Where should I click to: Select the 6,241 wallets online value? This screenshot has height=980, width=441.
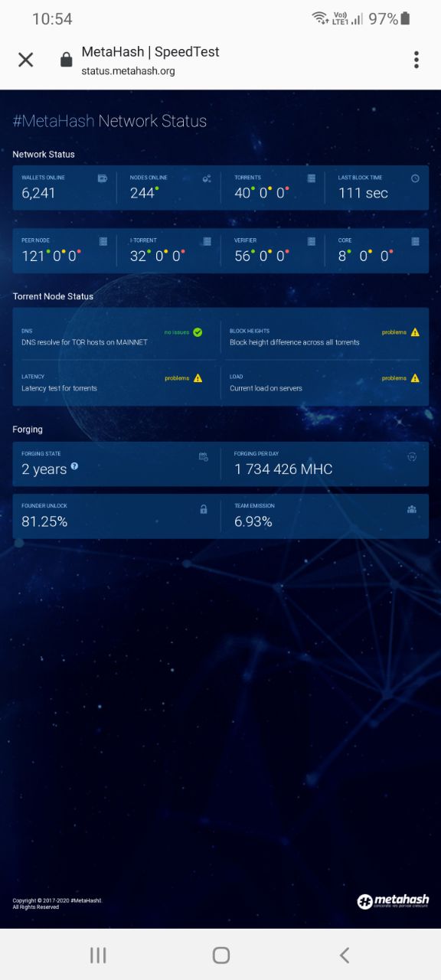(x=38, y=193)
